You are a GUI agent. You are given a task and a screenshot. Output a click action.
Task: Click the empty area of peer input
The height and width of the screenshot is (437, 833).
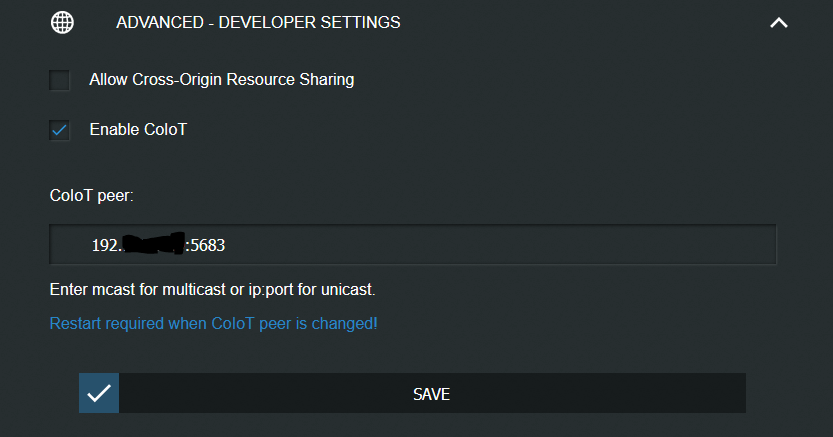[x=499, y=244]
